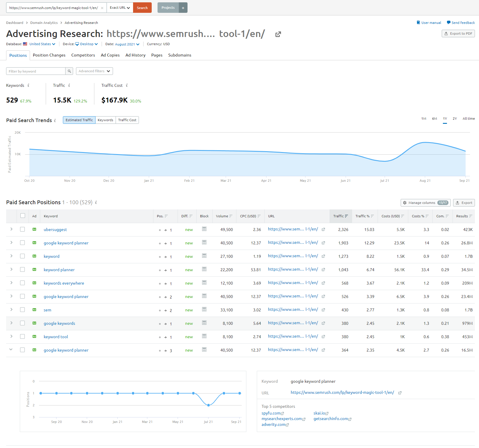Click the Jul 21 dip point on positions chart

[x=208, y=405]
